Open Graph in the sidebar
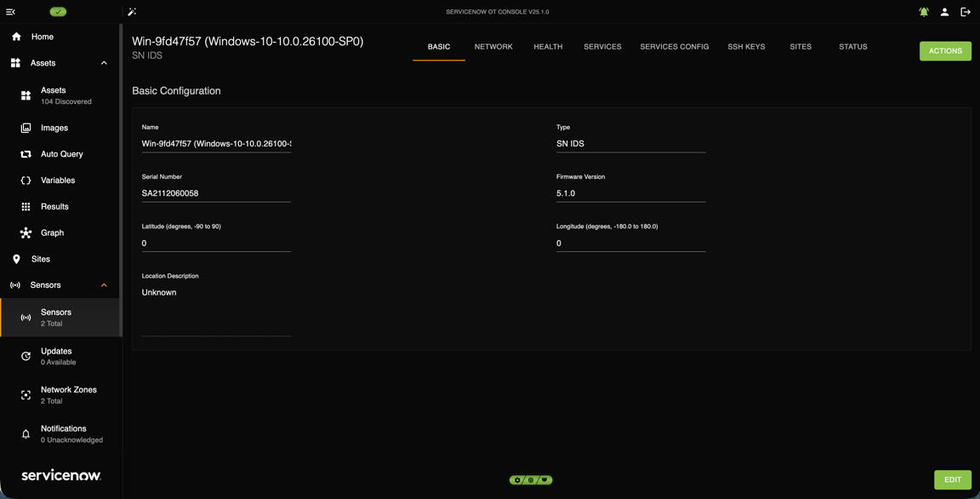This screenshot has height=499, width=980. pyautogui.click(x=60, y=232)
